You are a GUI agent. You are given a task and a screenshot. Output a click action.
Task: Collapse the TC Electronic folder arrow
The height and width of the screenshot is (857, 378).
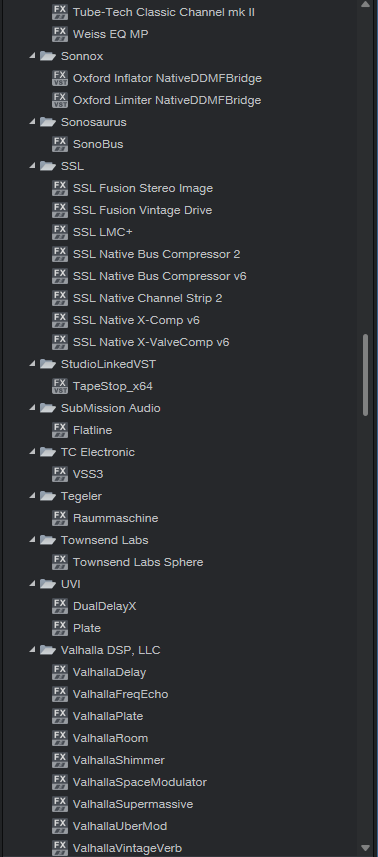pos(33,452)
